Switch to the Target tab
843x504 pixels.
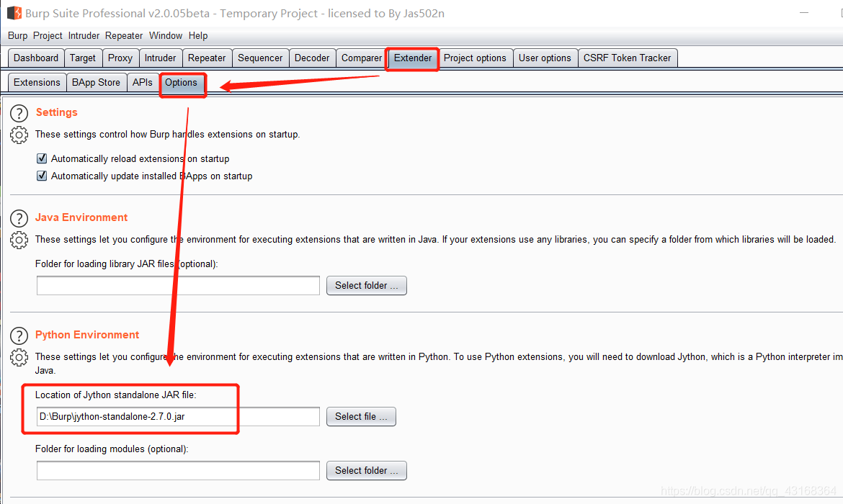point(83,58)
